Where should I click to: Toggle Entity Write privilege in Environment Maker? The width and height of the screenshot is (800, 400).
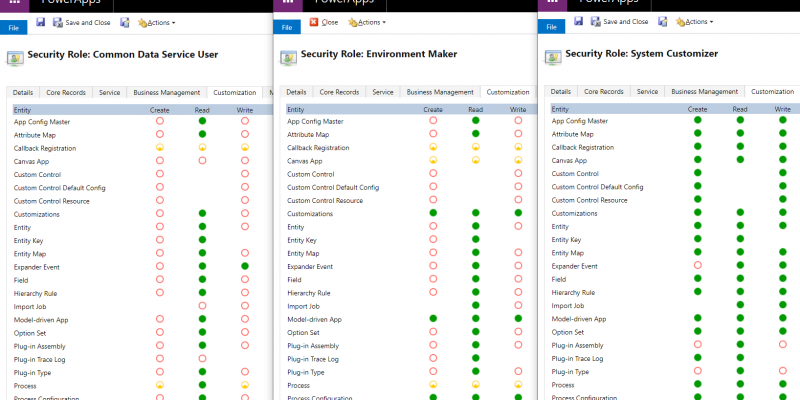pos(518,226)
